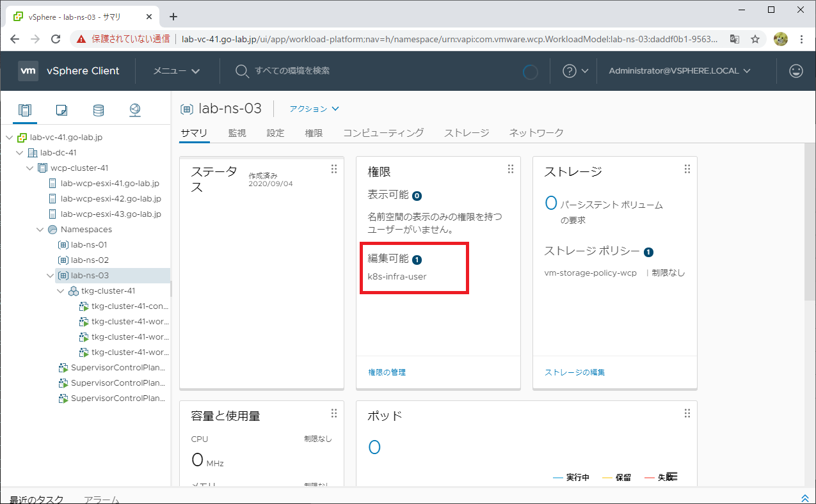
Task: Open the メニュー dropdown
Action: click(176, 71)
